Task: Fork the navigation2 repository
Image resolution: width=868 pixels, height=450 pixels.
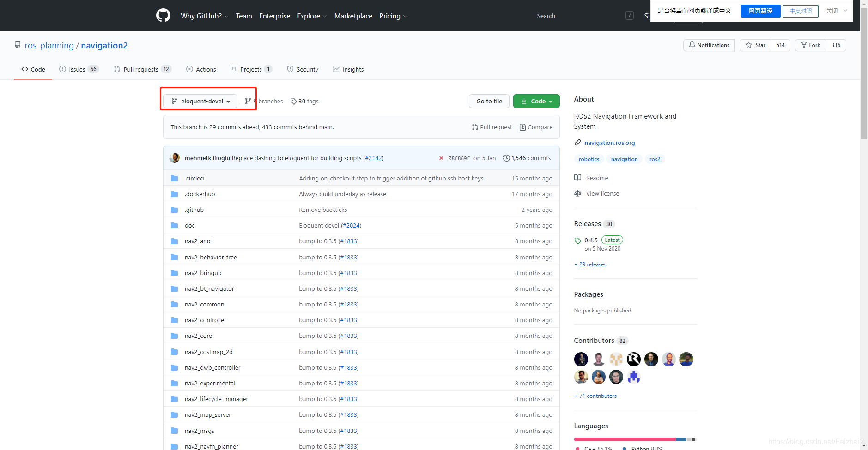Action: pyautogui.click(x=811, y=45)
